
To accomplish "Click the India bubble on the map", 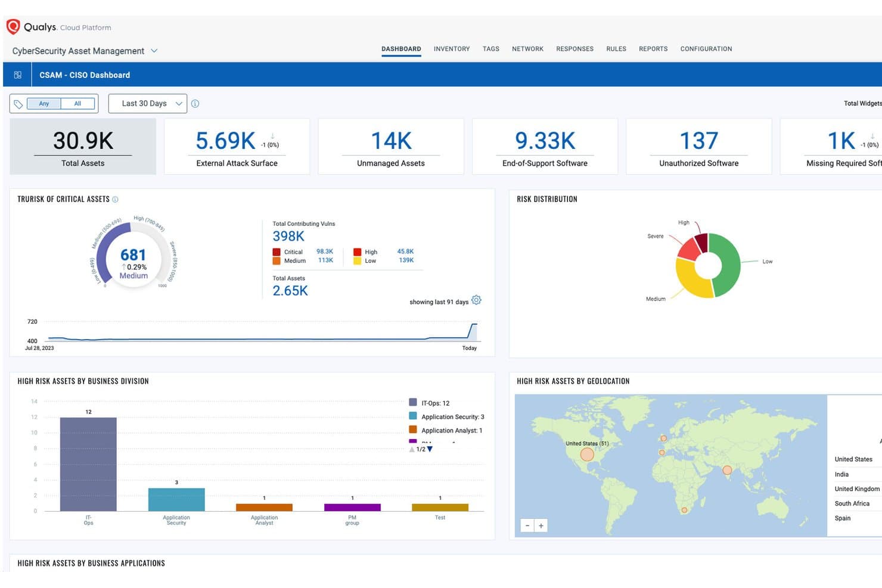I will (x=727, y=470).
